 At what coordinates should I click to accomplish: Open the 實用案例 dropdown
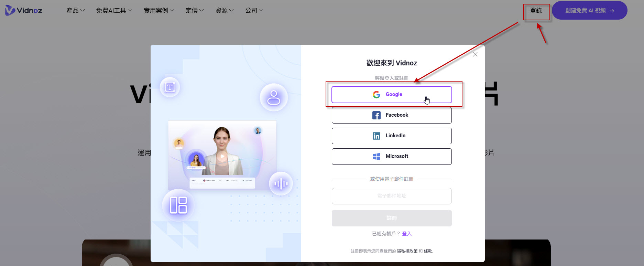(159, 11)
